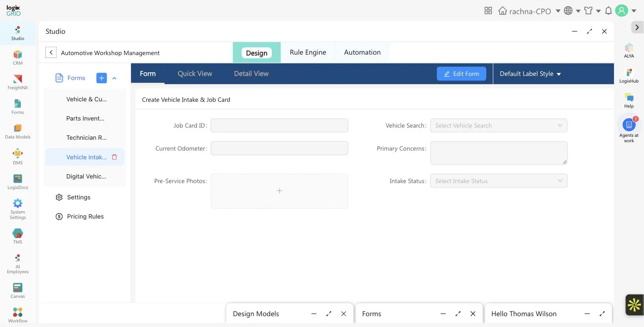Viewport: 644px width, 327px height.
Task: Open the Forms app icon in sidebar
Action: click(18, 107)
